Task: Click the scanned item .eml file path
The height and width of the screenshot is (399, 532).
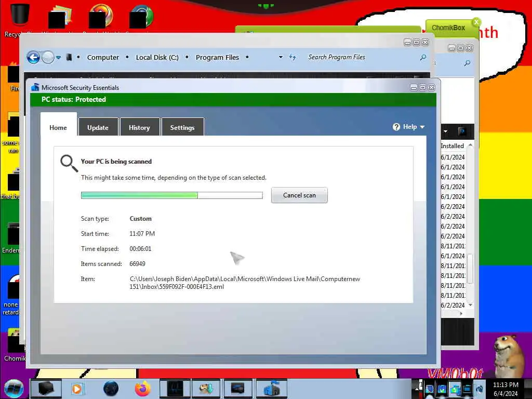Action: click(245, 283)
